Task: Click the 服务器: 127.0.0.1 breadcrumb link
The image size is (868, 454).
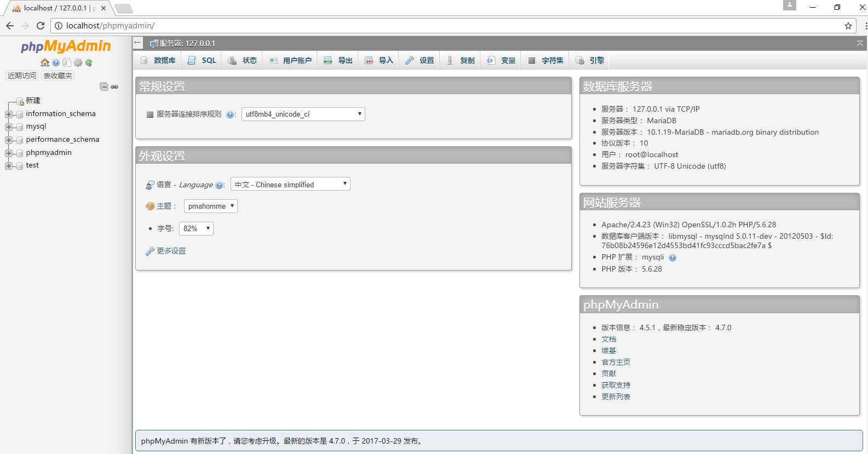Action: [x=187, y=43]
